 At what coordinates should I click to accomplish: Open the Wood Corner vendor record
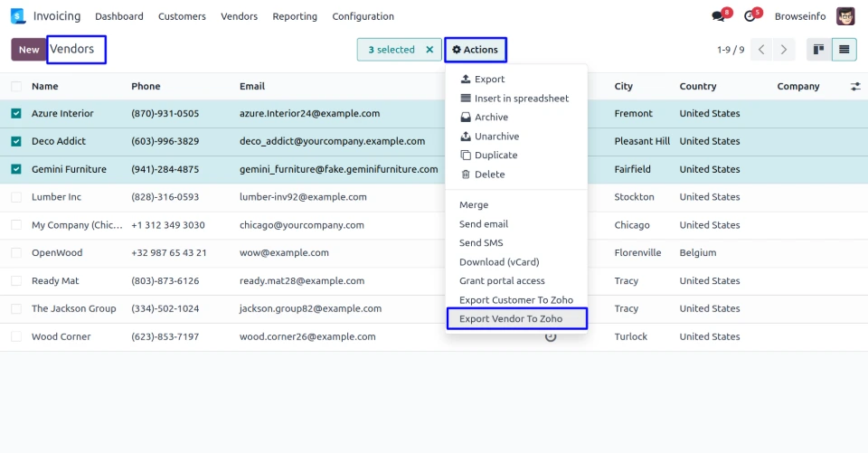click(61, 336)
